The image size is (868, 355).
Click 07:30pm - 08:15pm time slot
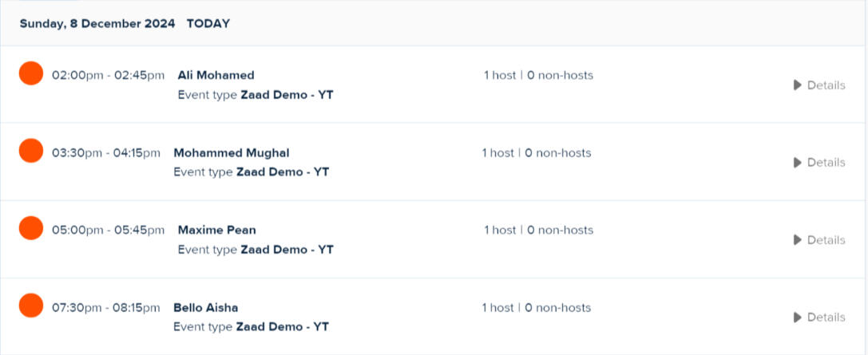click(x=105, y=308)
